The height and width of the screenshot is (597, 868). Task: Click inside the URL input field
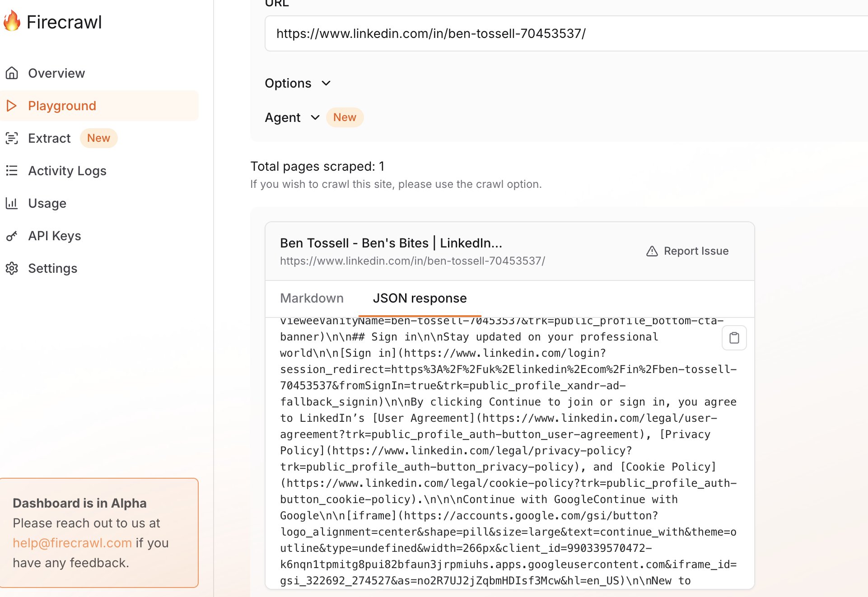coord(566,33)
